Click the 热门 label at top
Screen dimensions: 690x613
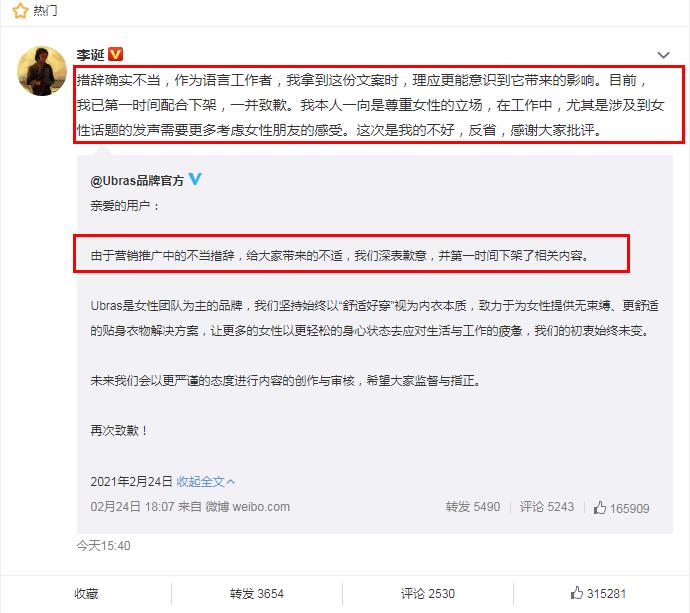(45, 10)
